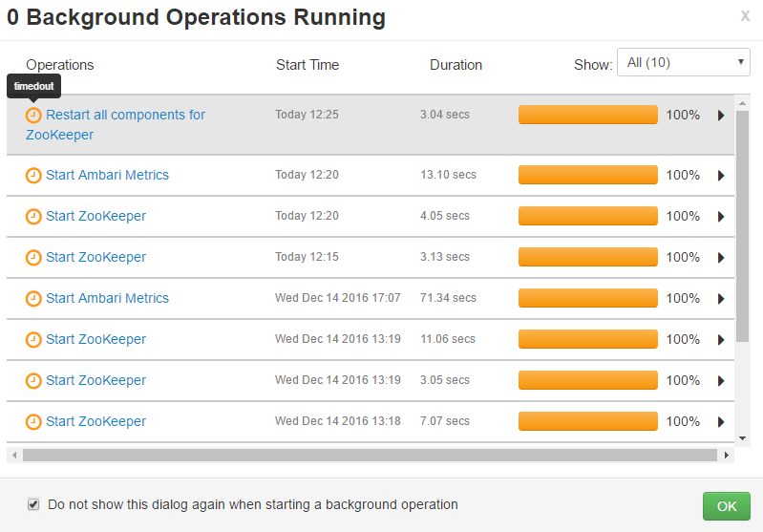Open the Show filter dropdown 'All (10)'
This screenshot has height=532, width=763.
(683, 63)
